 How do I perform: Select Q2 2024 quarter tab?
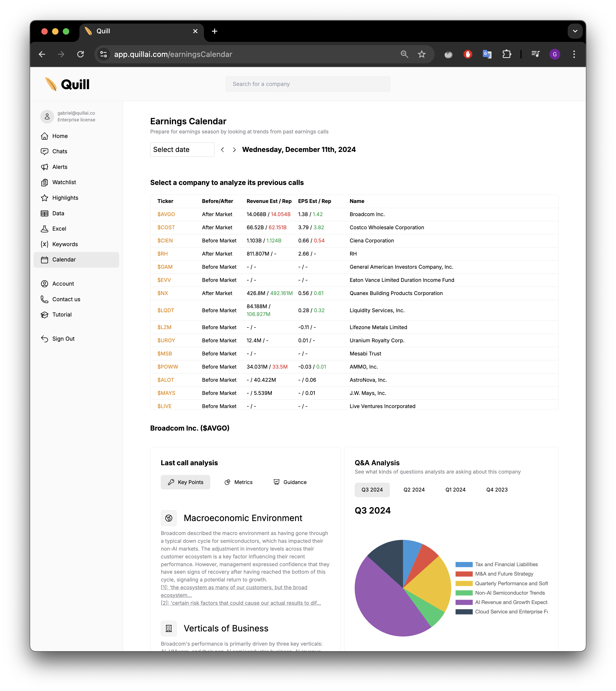(x=414, y=490)
